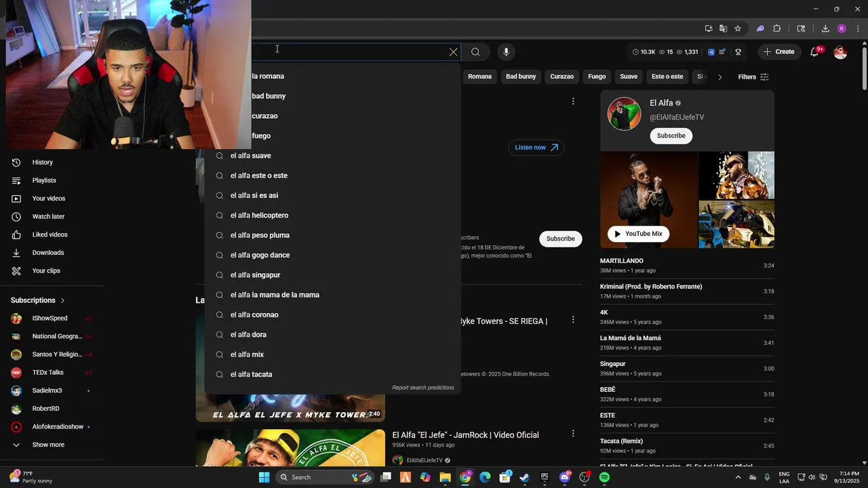Expand the Subscriptions section arrow
Screen dimensions: 868x488
pos(62,300)
